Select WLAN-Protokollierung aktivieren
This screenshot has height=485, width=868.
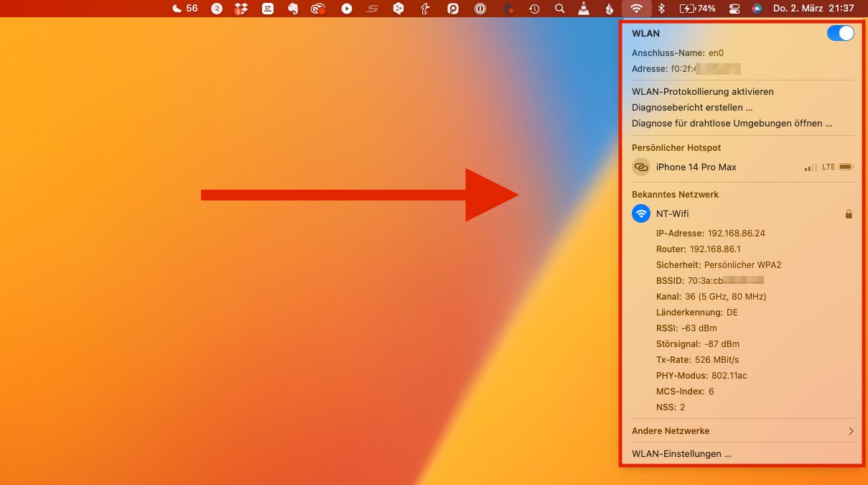[702, 92]
